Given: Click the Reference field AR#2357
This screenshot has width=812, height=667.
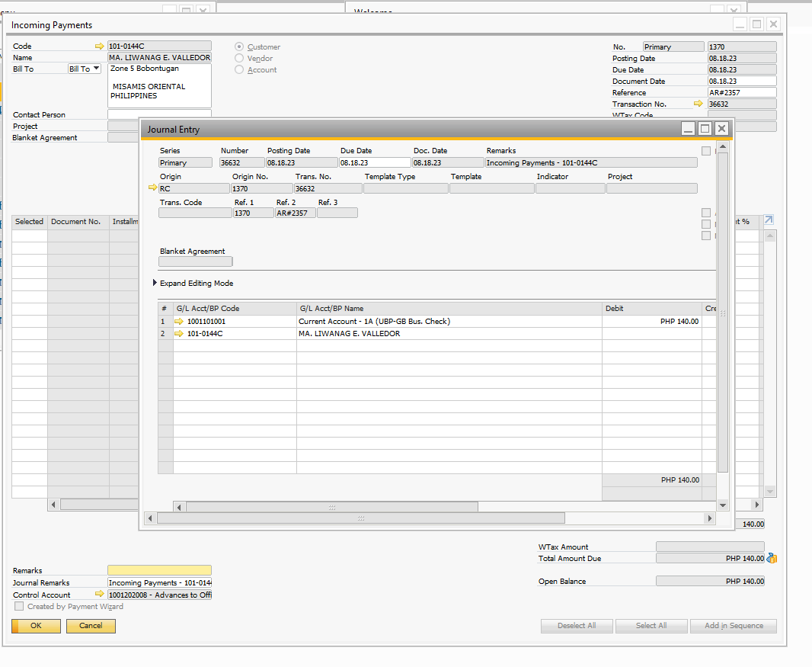Looking at the screenshot, I should [x=742, y=92].
